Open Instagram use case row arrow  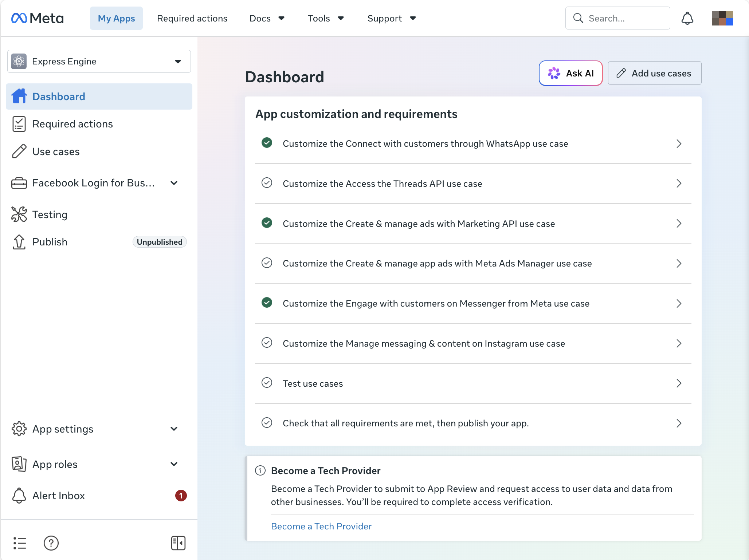tap(679, 343)
